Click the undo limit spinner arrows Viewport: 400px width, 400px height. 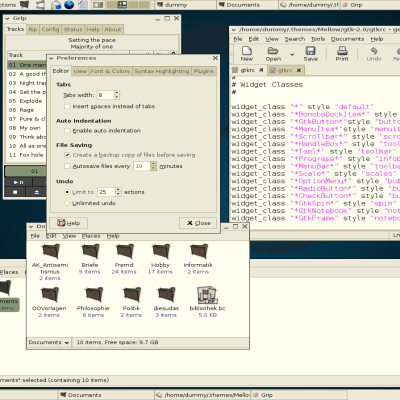click(x=118, y=192)
